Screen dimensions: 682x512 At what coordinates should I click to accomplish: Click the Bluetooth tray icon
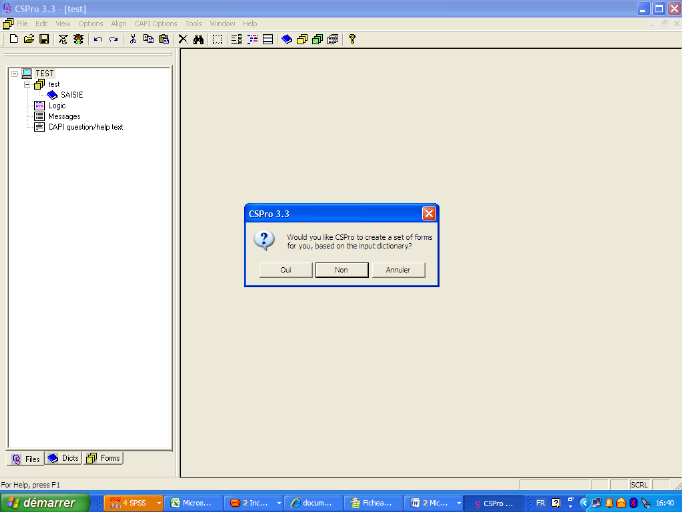pyautogui.click(x=633, y=503)
